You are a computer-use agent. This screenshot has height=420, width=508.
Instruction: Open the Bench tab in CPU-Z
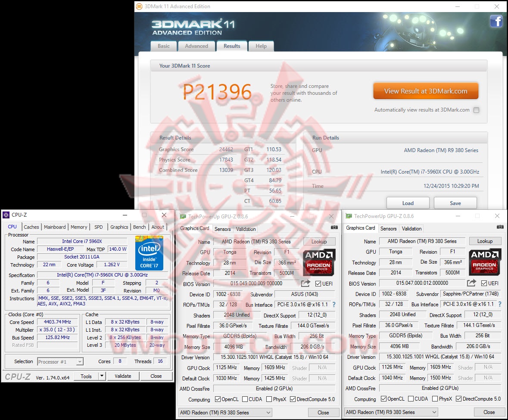coord(139,227)
